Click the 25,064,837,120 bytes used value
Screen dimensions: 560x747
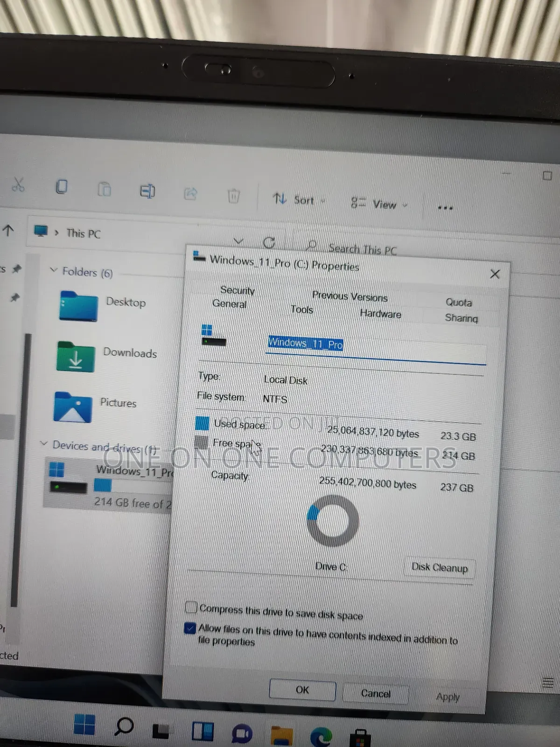[x=373, y=432]
